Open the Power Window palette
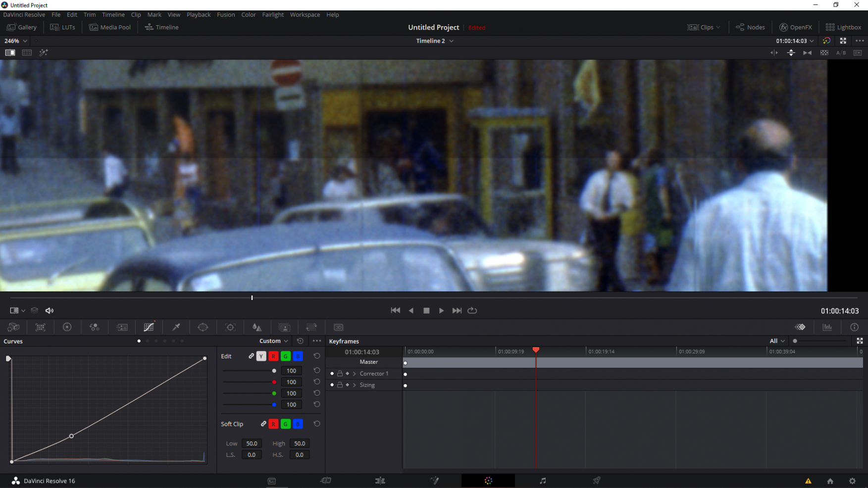 [x=203, y=327]
